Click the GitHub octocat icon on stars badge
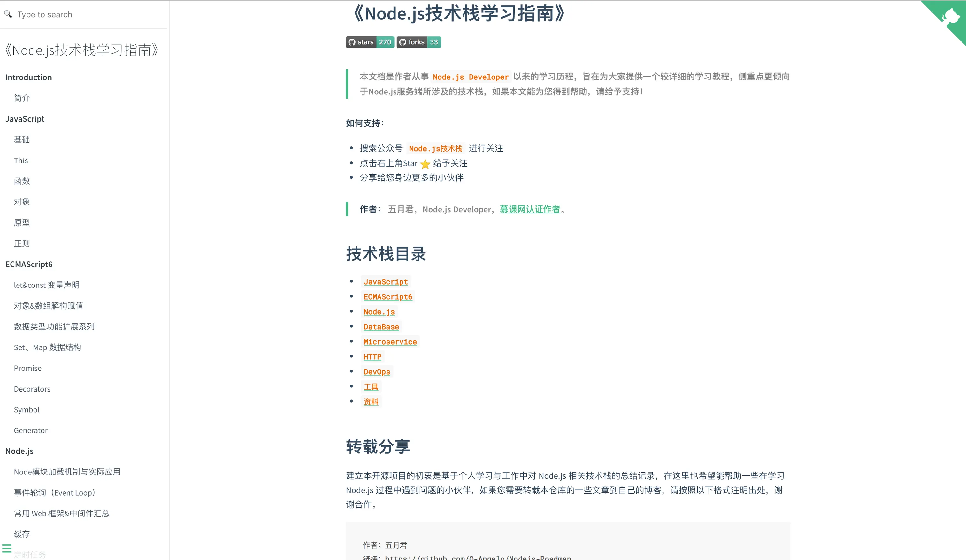Screen dimensions: 966x560 click(351, 42)
